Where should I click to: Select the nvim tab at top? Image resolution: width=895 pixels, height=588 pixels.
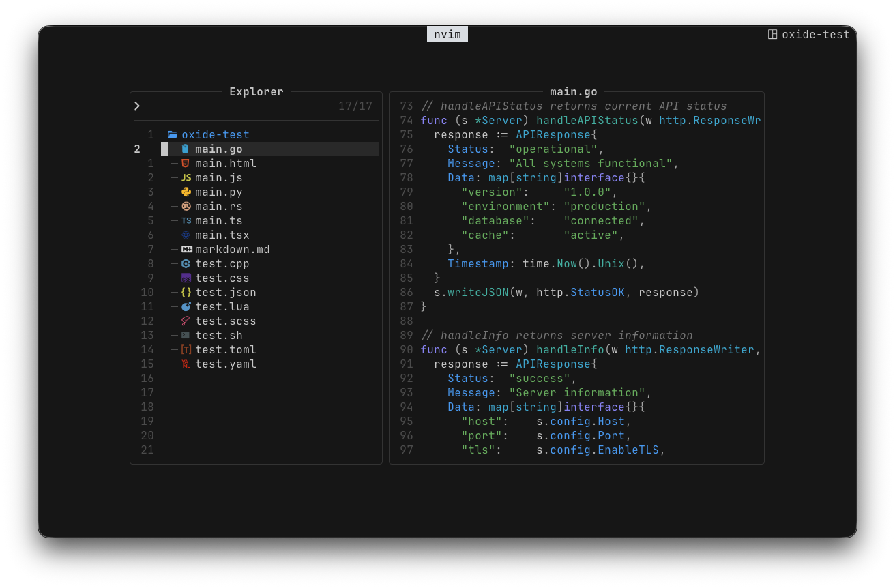(447, 34)
